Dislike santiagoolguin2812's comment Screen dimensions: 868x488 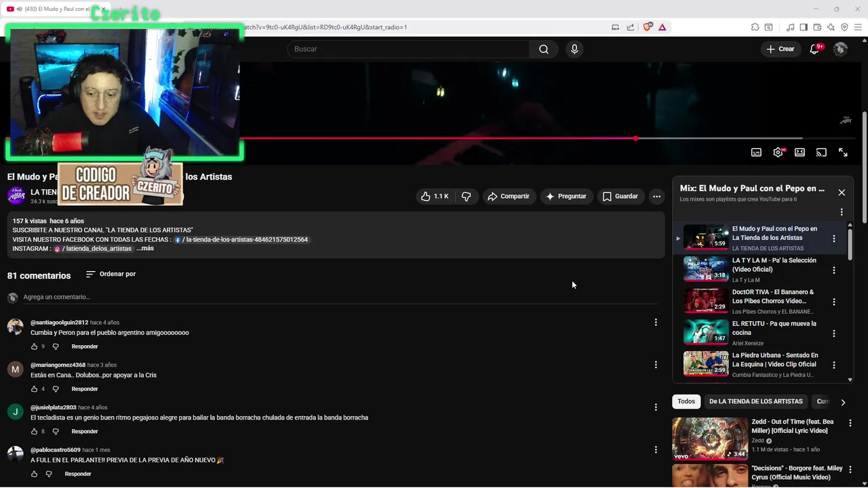(56, 346)
